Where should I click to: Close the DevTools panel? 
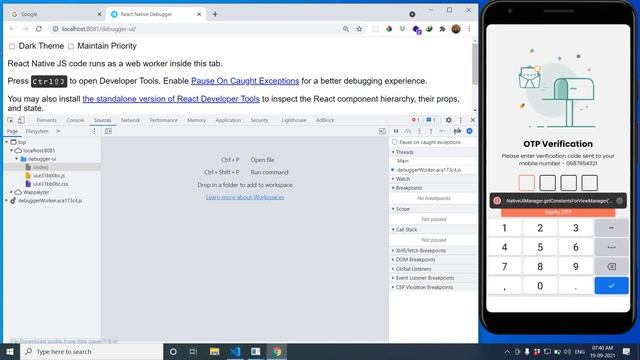[472, 120]
